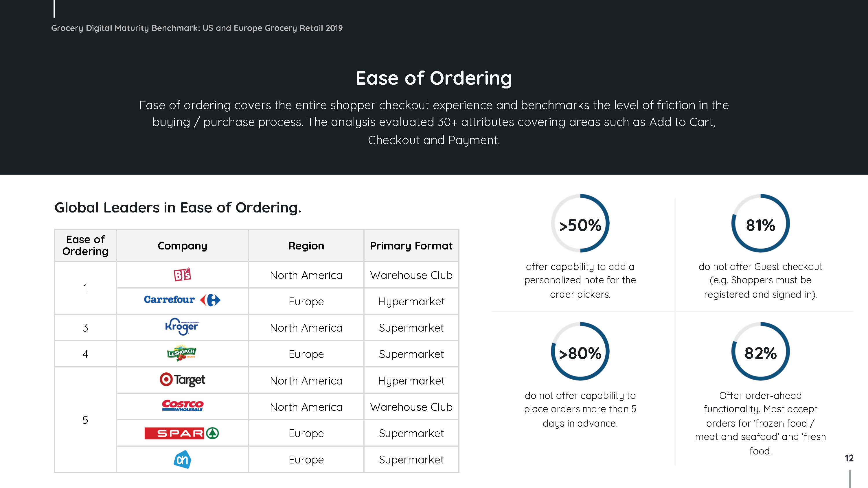Click rank 4 cell in the table

pyautogui.click(x=85, y=354)
